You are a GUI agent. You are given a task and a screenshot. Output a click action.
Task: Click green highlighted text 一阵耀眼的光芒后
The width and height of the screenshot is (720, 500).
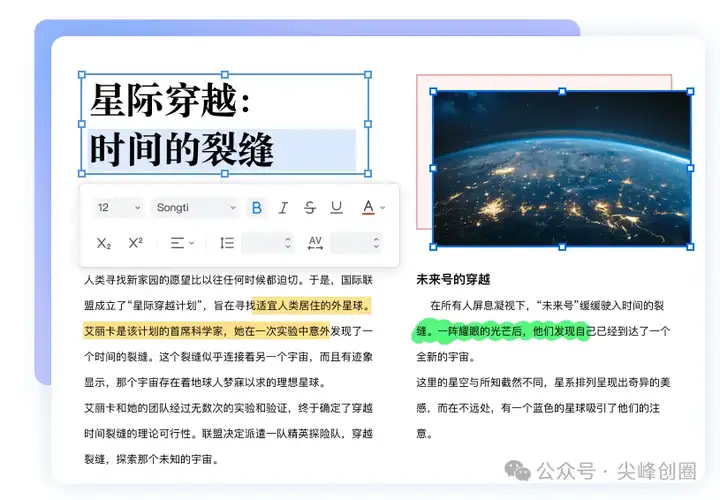[480, 331]
